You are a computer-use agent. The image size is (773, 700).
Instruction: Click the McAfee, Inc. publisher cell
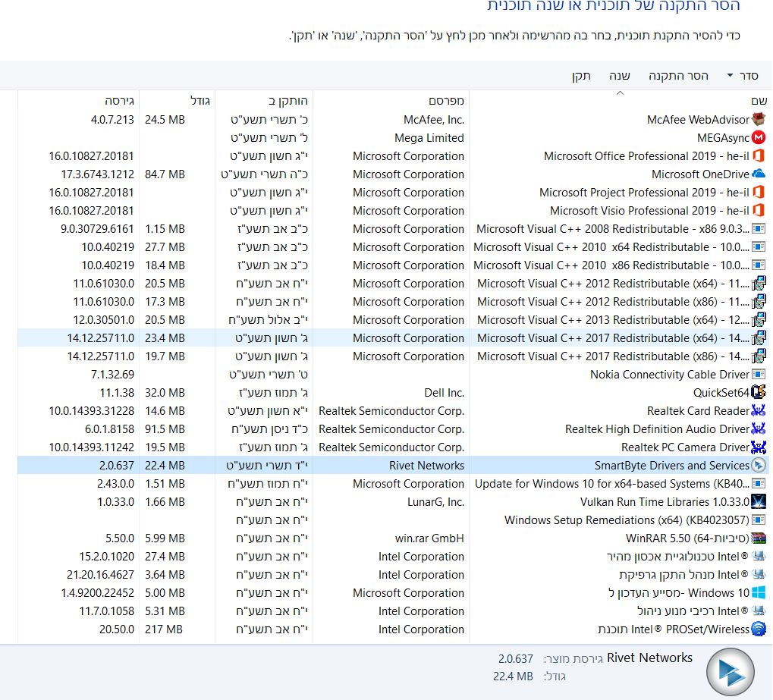pyautogui.click(x=434, y=119)
